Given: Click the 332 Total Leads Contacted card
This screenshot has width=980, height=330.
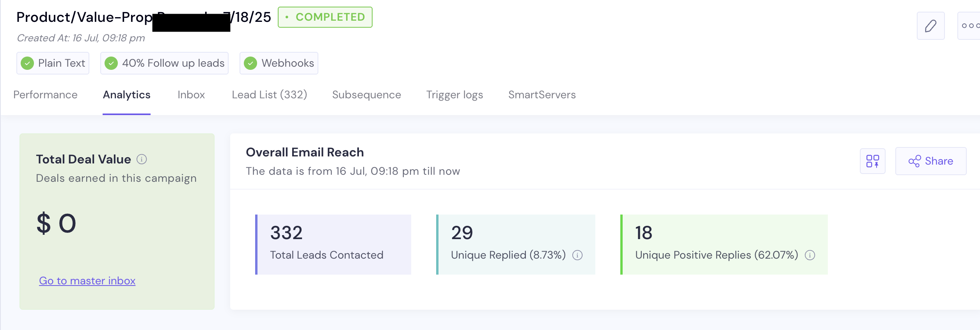Looking at the screenshot, I should tap(333, 244).
